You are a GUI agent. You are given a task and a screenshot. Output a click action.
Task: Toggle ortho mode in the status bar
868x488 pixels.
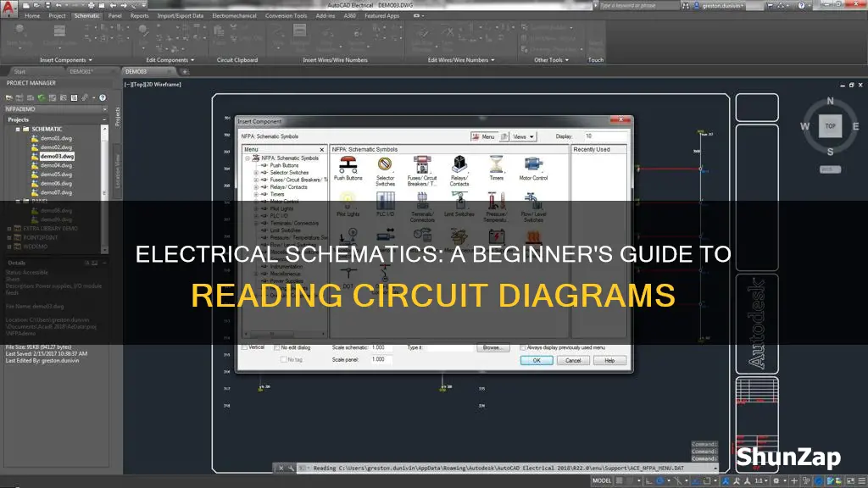click(x=649, y=481)
